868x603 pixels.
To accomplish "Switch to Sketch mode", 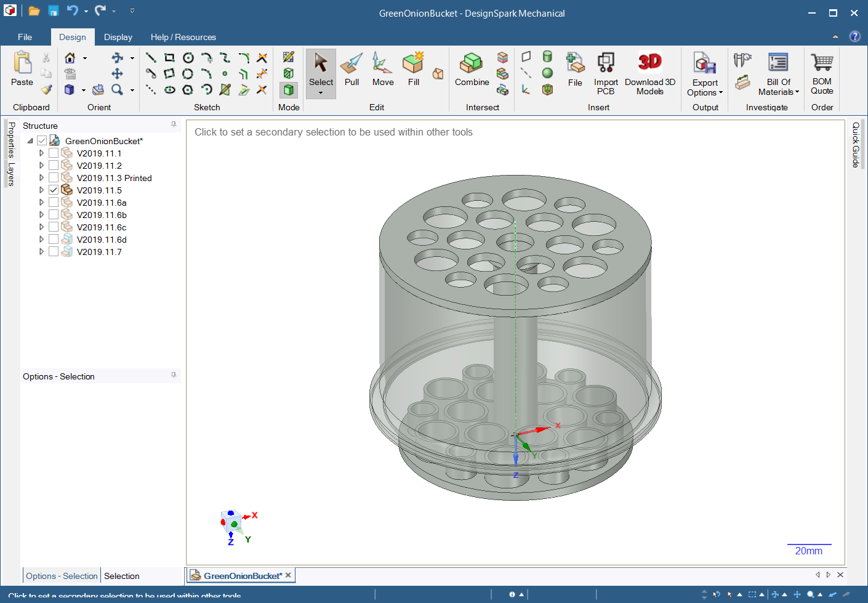I will pos(289,57).
